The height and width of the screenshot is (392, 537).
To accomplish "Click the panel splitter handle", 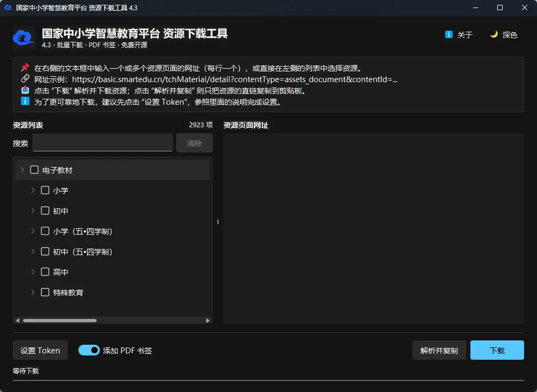I will 218,222.
